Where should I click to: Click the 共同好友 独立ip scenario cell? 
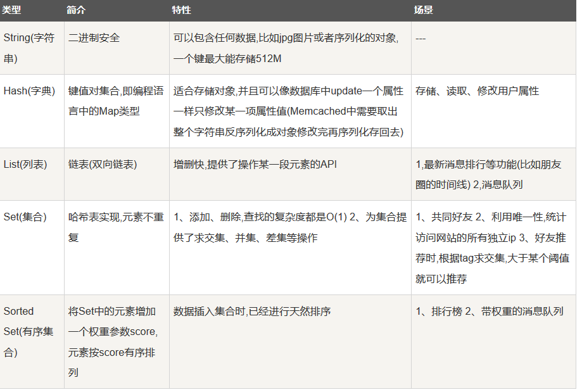pyautogui.click(x=494, y=248)
